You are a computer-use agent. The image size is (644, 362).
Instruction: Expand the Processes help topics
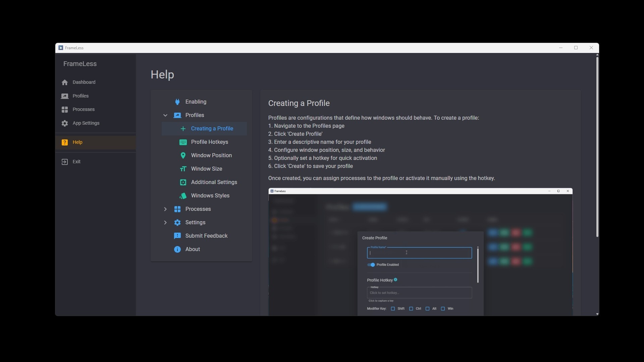coord(165,209)
